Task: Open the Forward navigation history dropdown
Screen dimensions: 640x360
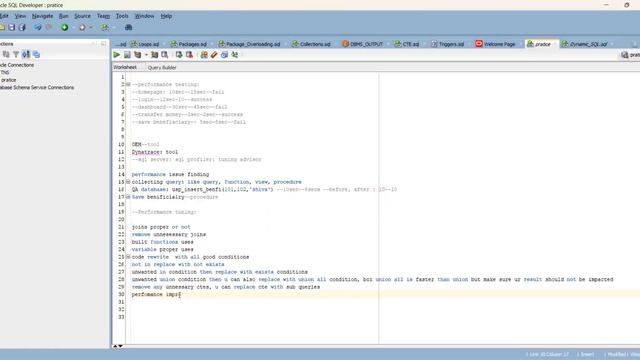Action: 91,27
